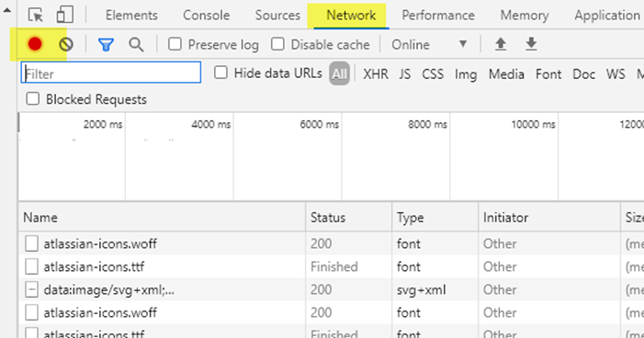Toggle the blue filter funnel icon
This screenshot has width=644, height=338.
(106, 44)
